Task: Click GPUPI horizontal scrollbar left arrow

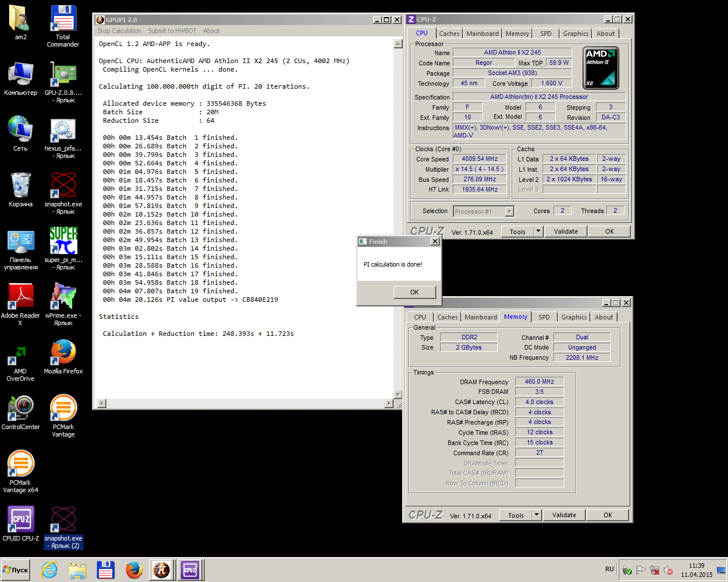Action: [101, 404]
